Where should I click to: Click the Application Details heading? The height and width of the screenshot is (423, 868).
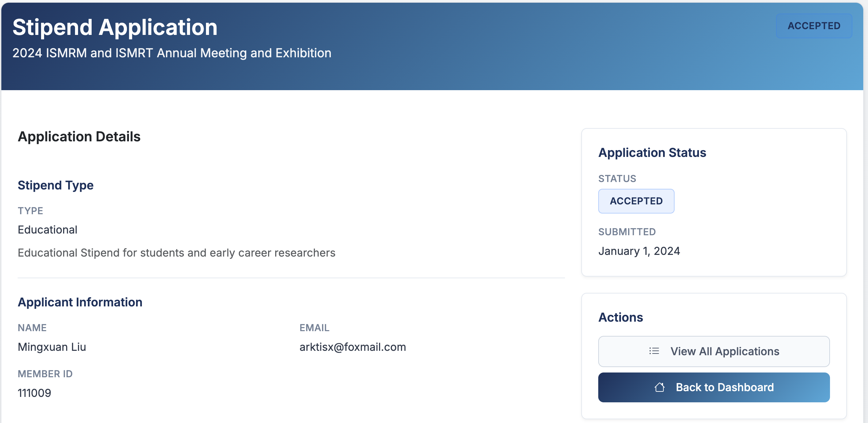(x=79, y=137)
